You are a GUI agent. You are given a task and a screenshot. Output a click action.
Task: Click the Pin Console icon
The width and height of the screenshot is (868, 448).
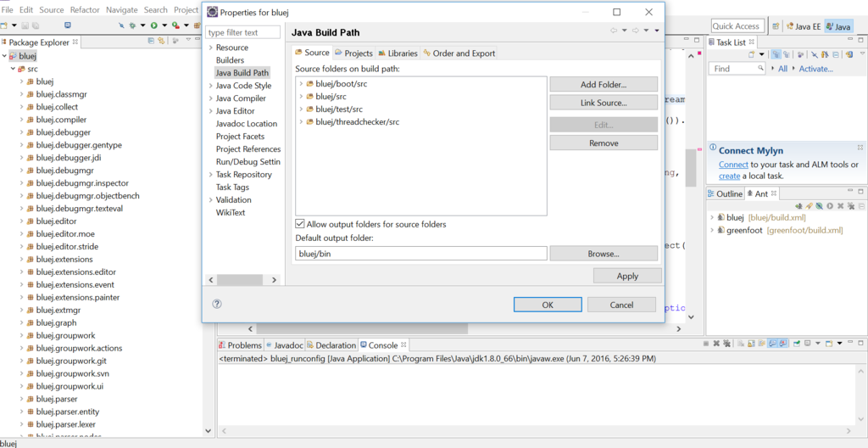(x=797, y=344)
